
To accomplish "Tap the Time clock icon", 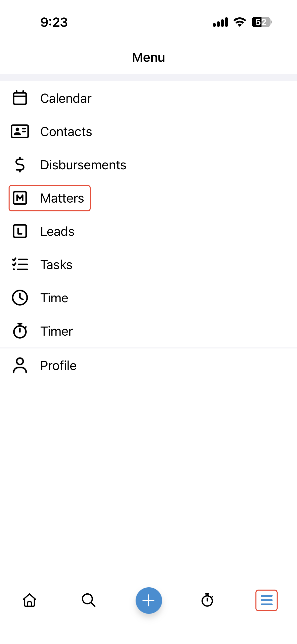I will (20, 298).
